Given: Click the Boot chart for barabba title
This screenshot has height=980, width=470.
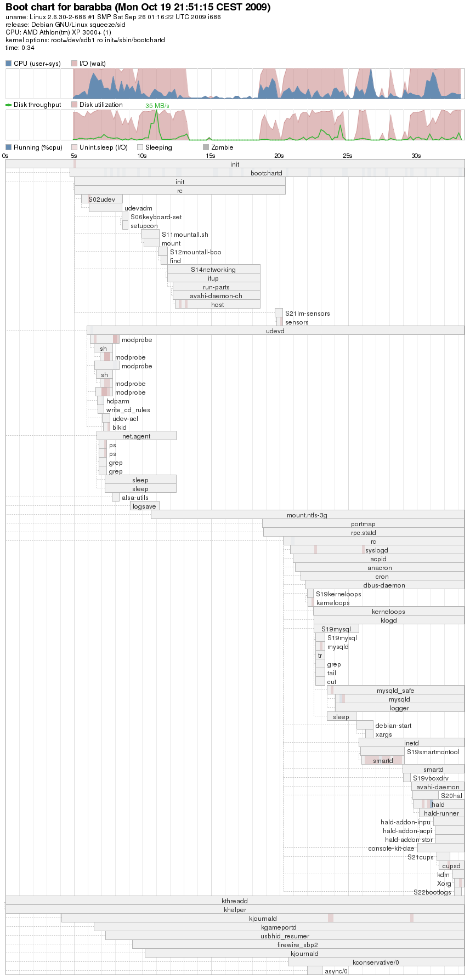Looking at the screenshot, I should point(138,7).
